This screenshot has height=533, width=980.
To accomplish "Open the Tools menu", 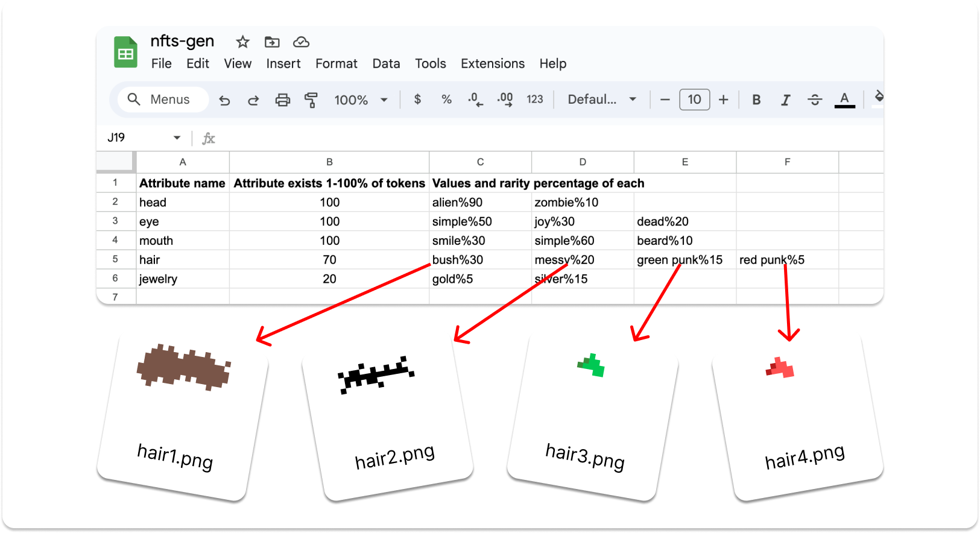I will coord(431,63).
